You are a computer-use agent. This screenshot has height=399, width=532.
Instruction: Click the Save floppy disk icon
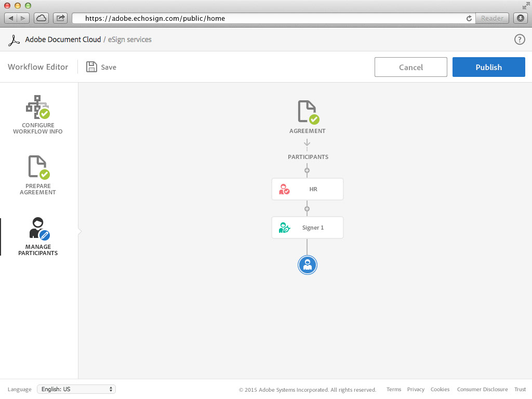pos(92,67)
